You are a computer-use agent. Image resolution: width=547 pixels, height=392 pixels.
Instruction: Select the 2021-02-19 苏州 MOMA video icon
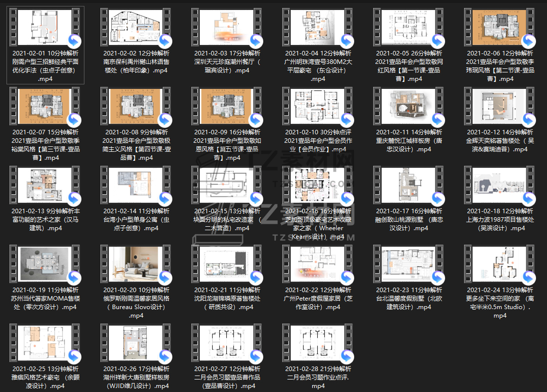point(45,264)
